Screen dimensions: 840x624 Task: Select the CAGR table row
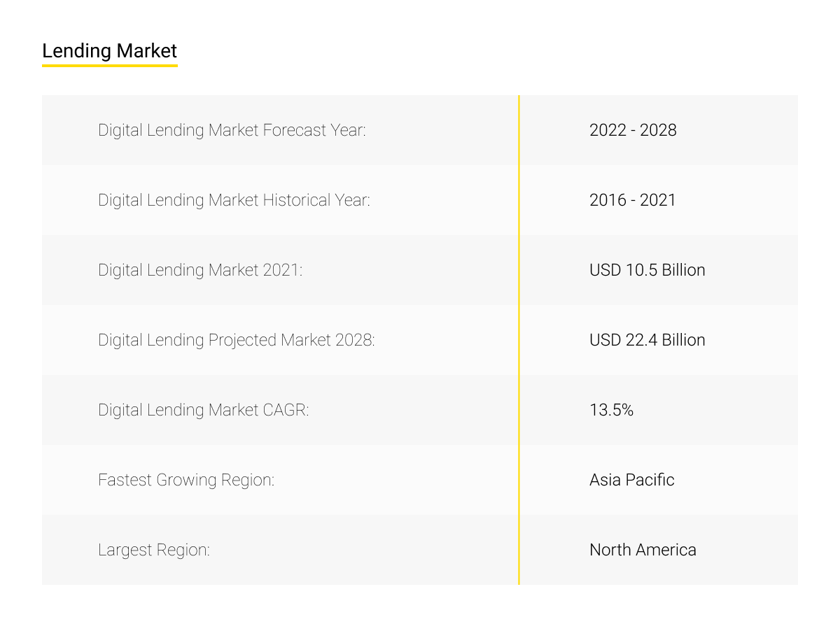[x=420, y=410]
